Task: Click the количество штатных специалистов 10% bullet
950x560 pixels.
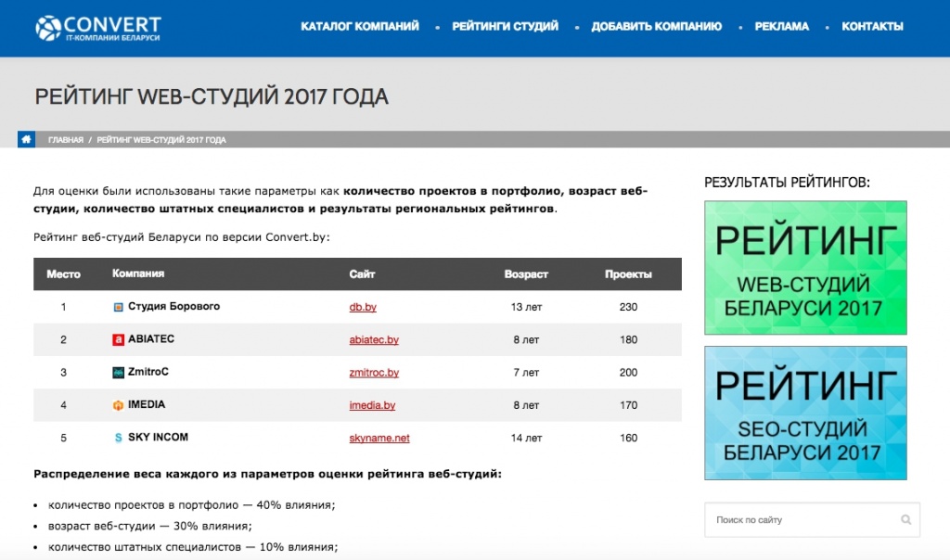Action: [x=193, y=547]
